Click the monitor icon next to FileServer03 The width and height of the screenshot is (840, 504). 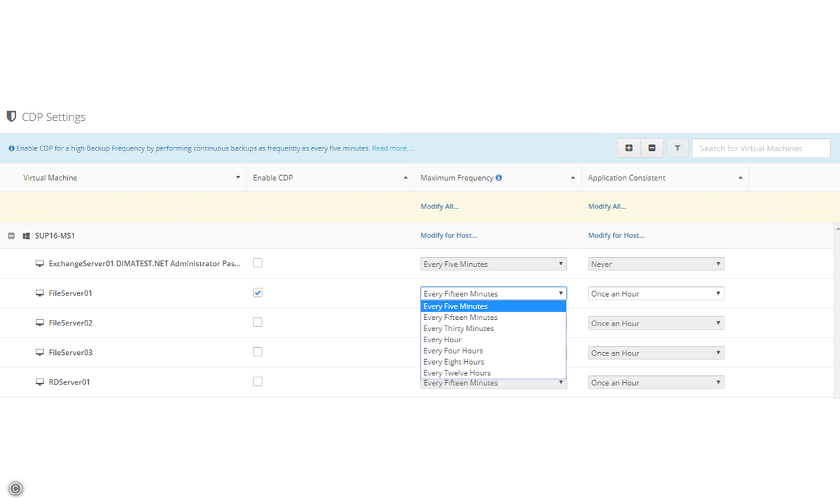tap(40, 352)
